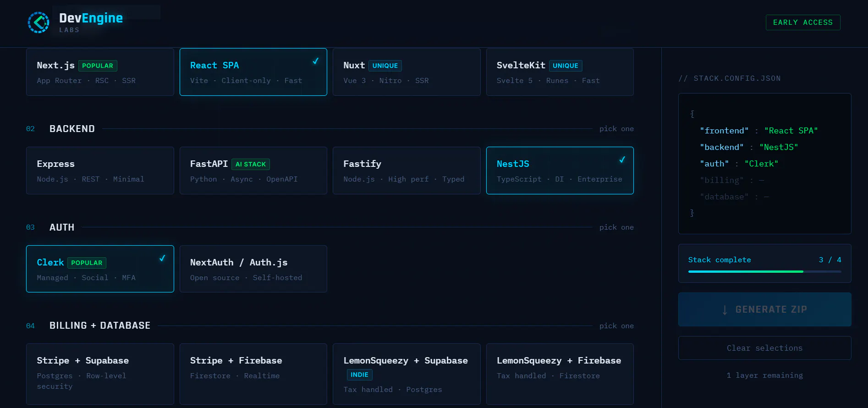
Task: Click the "3 / 4" stack counter
Action: click(830, 260)
